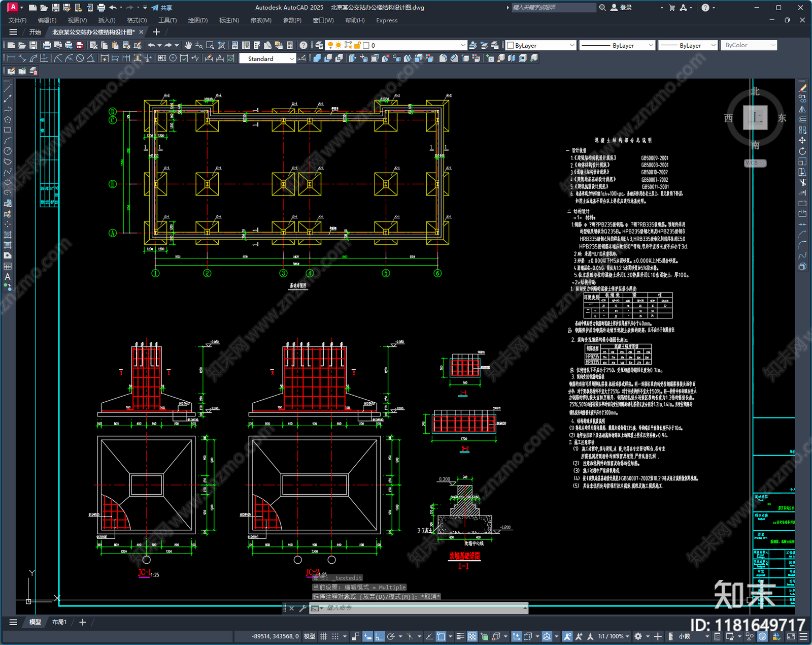Image resolution: width=812 pixels, height=645 pixels.
Task: Click the Help question mark in standard toolbar
Action: tap(303, 45)
